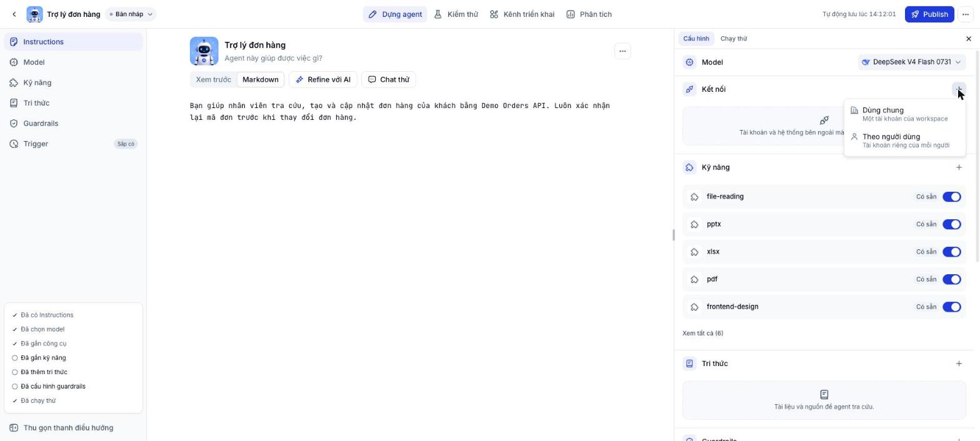980x441 pixels.
Task: Click the frontend-design skill puzzle icon
Action: (x=694, y=307)
